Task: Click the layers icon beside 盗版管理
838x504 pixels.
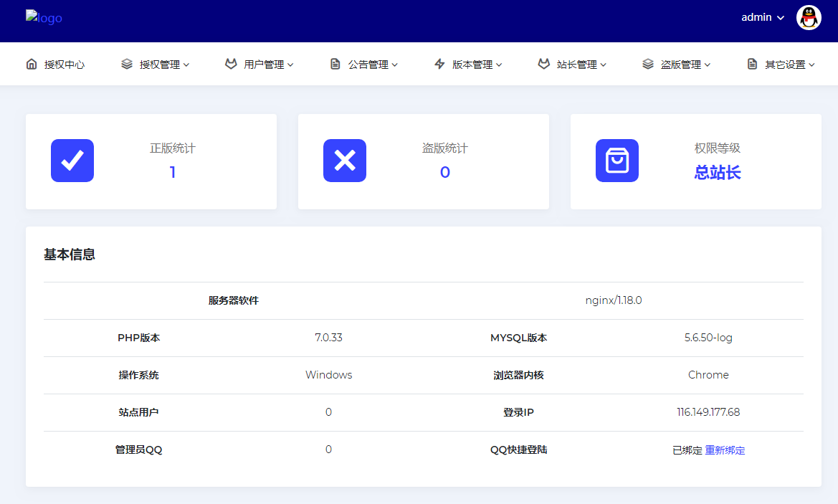Action: pos(648,64)
